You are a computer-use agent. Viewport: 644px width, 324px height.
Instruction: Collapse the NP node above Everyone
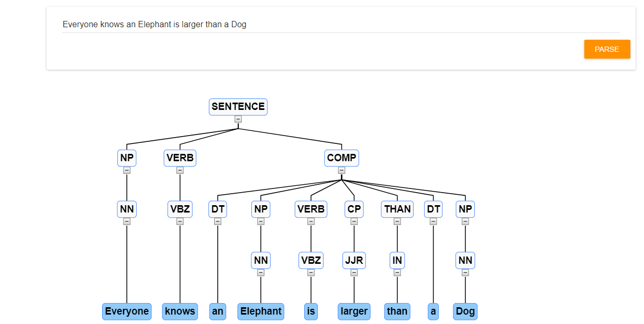tap(126, 170)
